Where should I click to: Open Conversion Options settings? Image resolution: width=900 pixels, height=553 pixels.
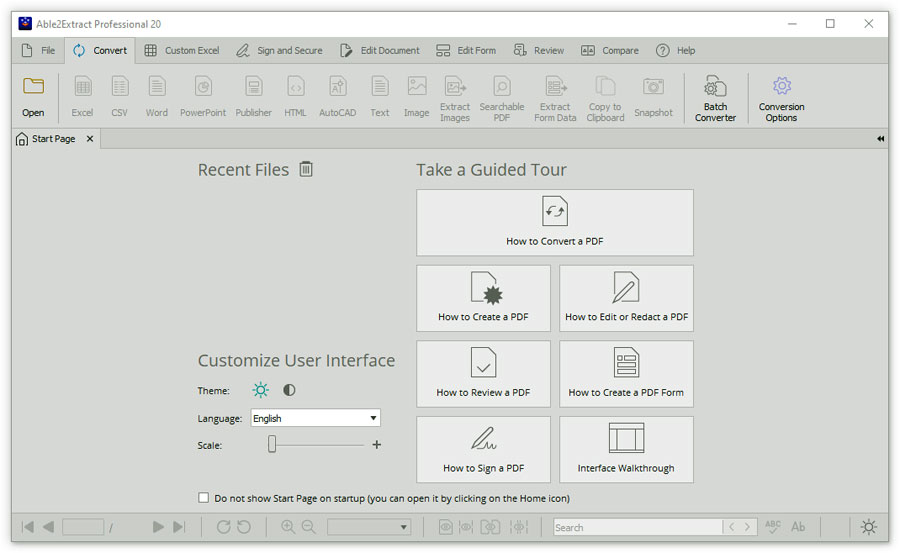[781, 99]
